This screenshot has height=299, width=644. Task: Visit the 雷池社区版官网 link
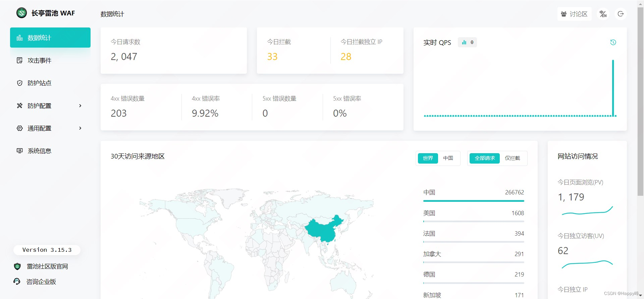(x=47, y=266)
